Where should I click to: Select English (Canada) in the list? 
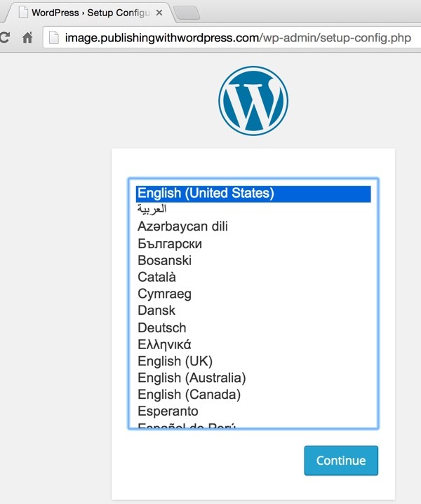click(253, 395)
